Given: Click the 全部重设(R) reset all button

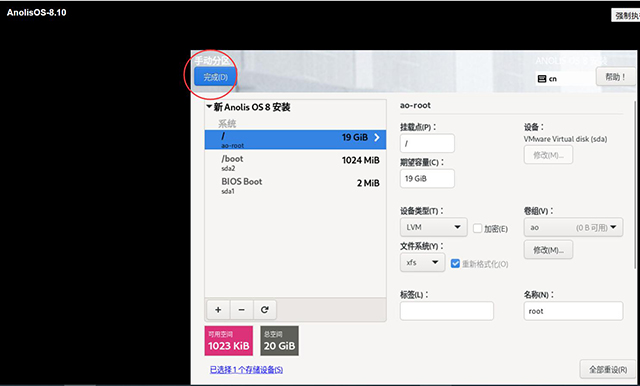Looking at the screenshot, I should click(x=608, y=370).
